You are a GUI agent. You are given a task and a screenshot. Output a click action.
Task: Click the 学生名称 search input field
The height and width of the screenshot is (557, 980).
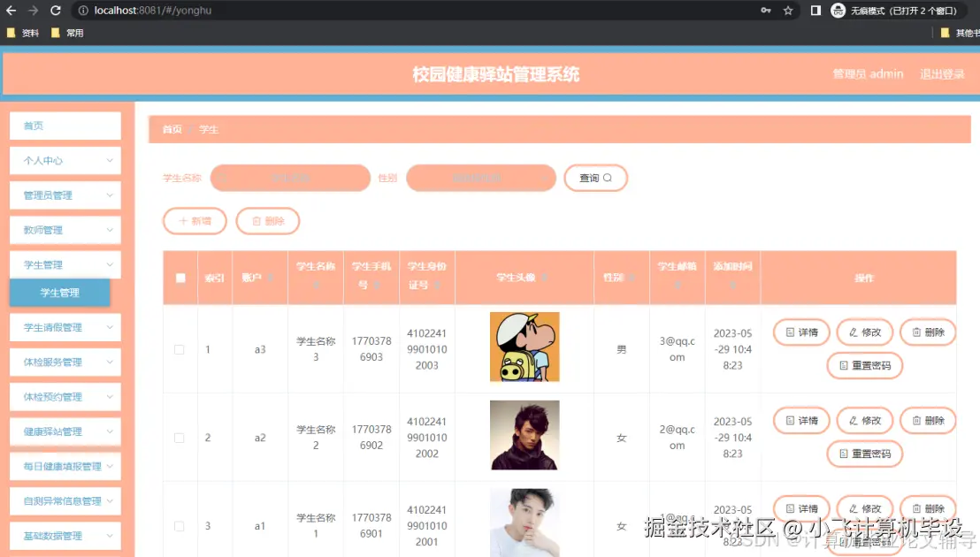pos(290,178)
